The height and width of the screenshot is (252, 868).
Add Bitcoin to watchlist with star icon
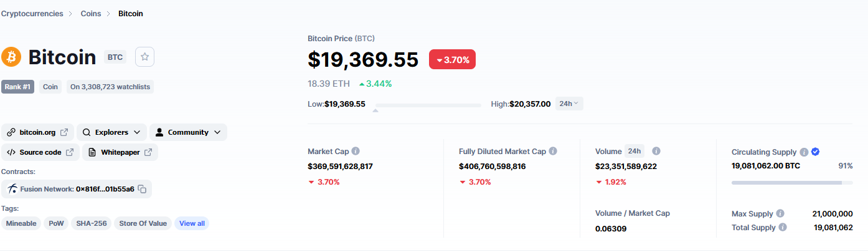(144, 57)
